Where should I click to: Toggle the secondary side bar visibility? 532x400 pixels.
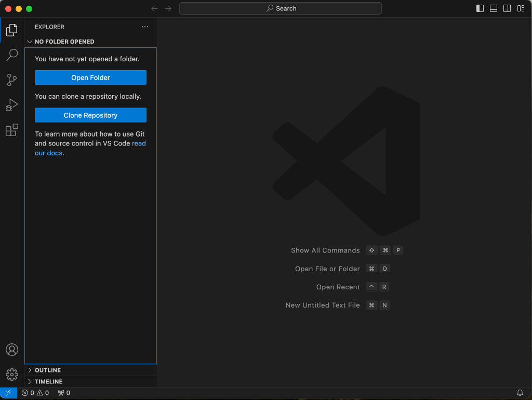pos(507,8)
